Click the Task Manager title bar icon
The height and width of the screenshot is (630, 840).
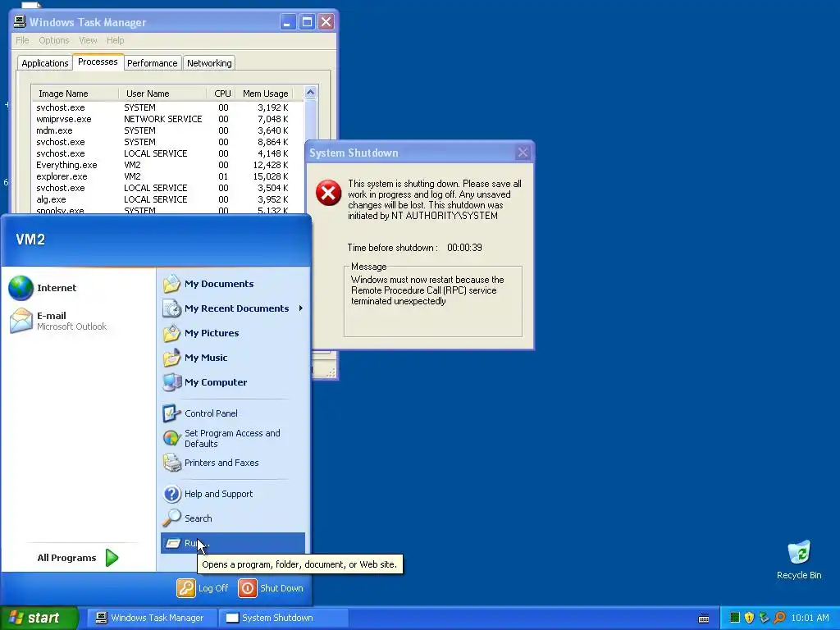point(20,21)
